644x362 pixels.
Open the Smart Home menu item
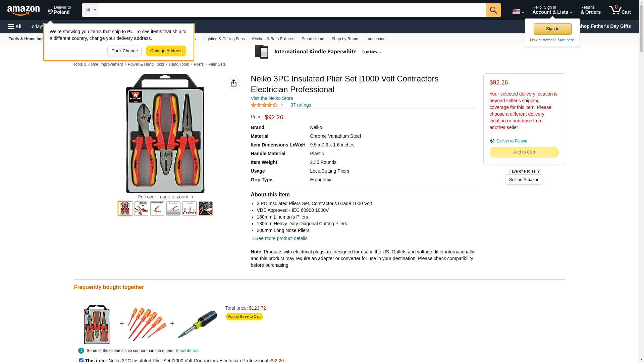(x=313, y=39)
